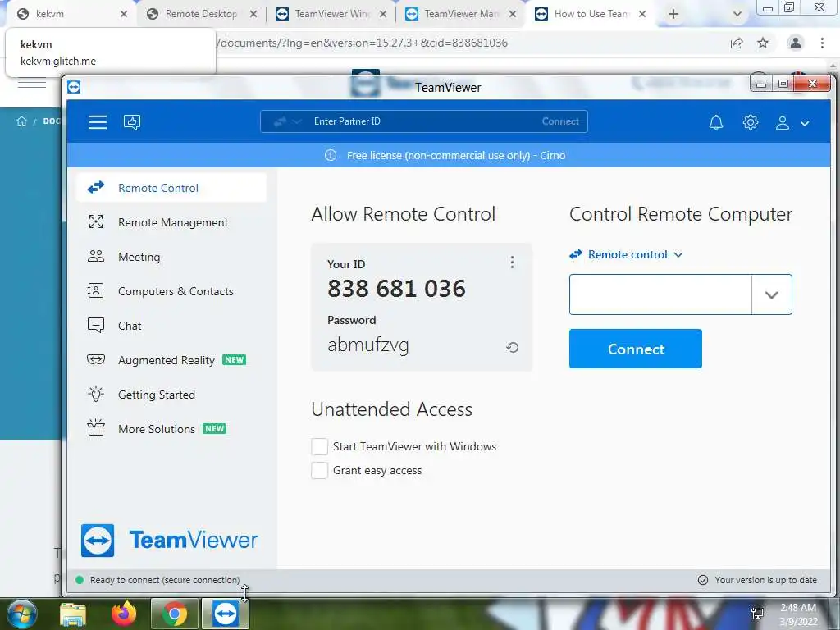Refresh the random password
This screenshot has height=630, width=840.
point(512,347)
